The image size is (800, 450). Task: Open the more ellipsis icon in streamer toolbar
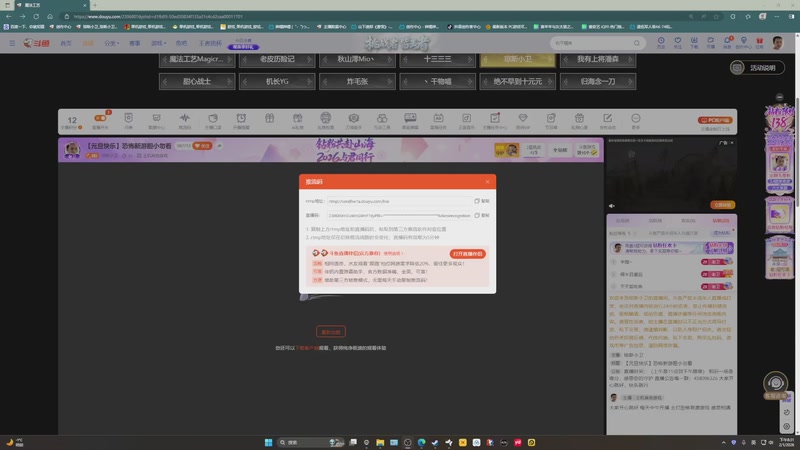coord(635,118)
